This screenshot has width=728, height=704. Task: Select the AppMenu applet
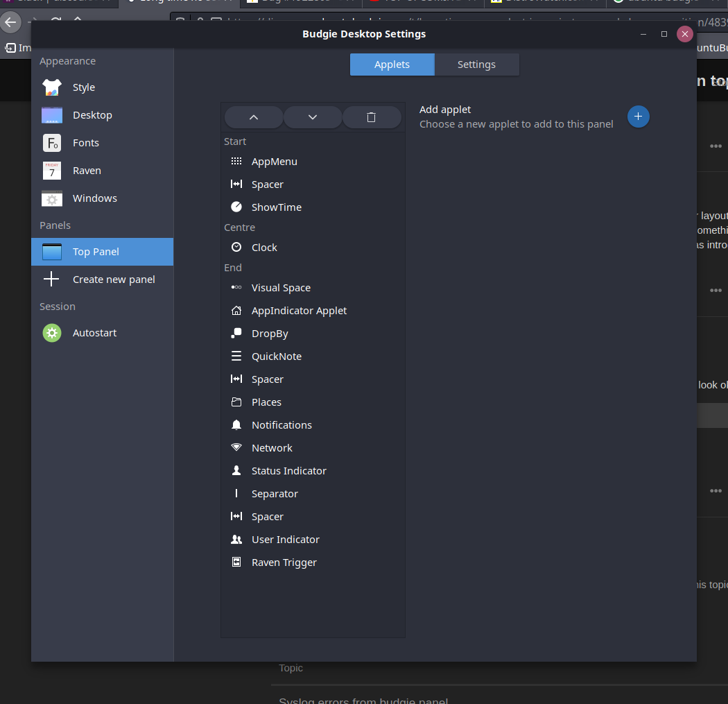(x=313, y=162)
